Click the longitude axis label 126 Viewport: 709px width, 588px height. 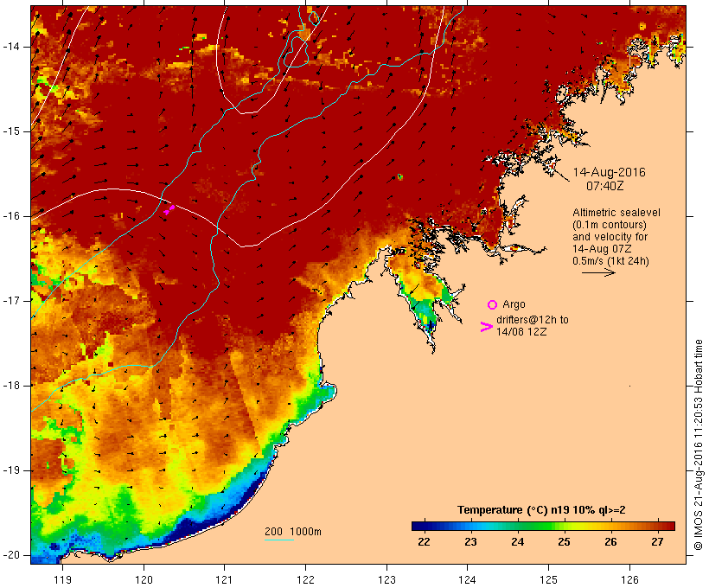pos(629,579)
